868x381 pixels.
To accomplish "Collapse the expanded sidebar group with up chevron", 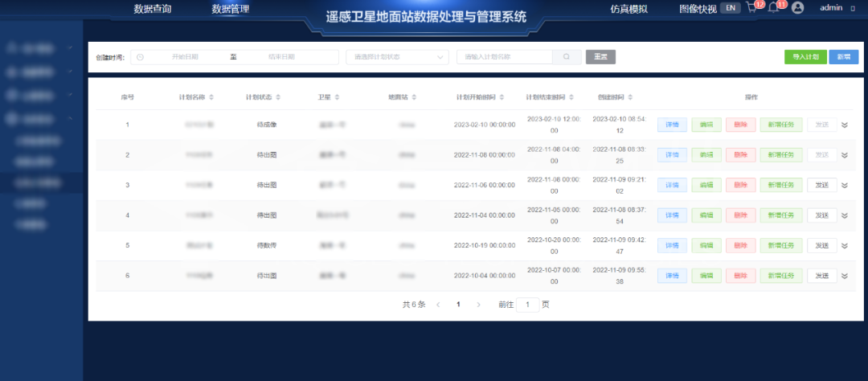I will [x=70, y=118].
